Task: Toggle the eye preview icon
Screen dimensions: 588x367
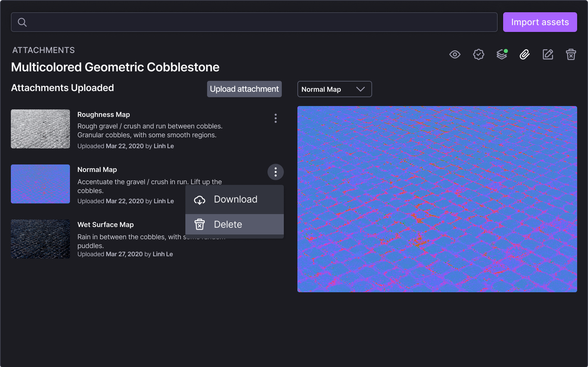Action: tap(455, 54)
